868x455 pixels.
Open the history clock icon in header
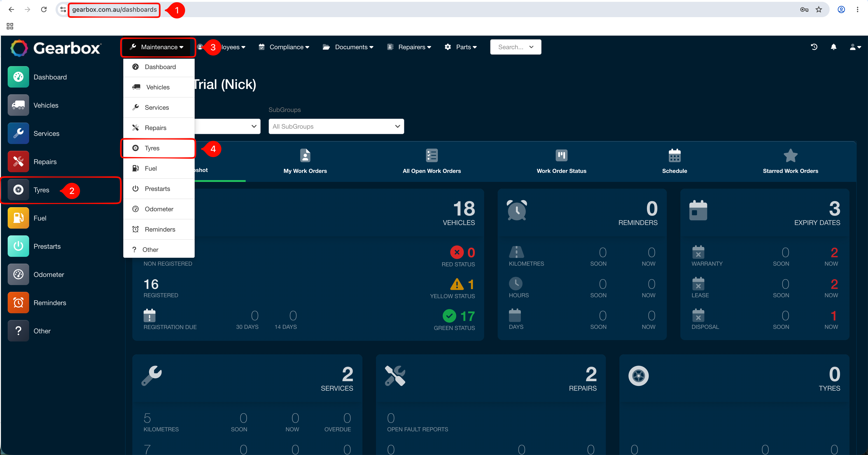[814, 47]
